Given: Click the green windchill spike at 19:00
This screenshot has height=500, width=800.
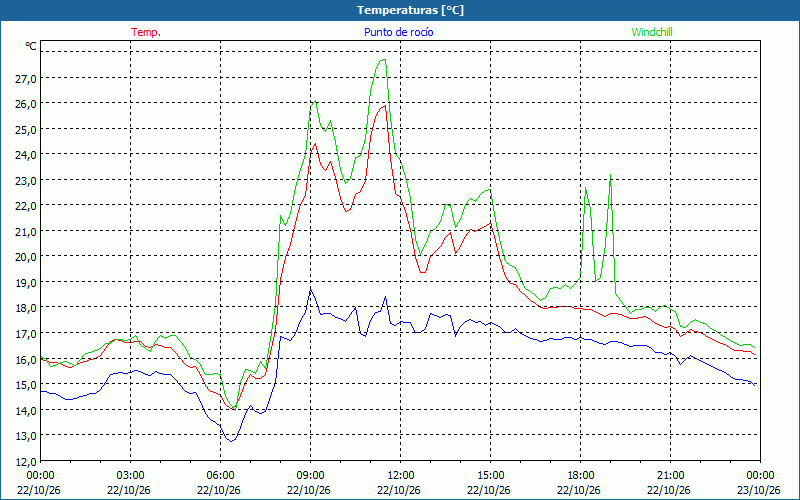Looking at the screenshot, I should tap(610, 175).
